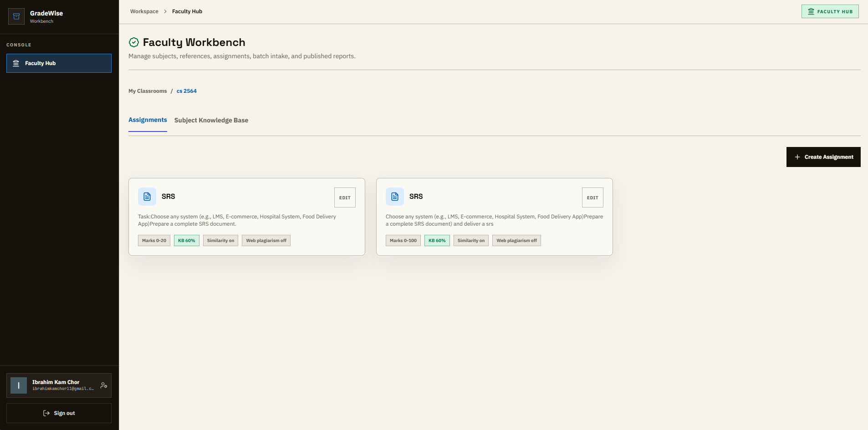Click the Faculty Workbench heading
This screenshot has height=430, width=868.
point(194,42)
